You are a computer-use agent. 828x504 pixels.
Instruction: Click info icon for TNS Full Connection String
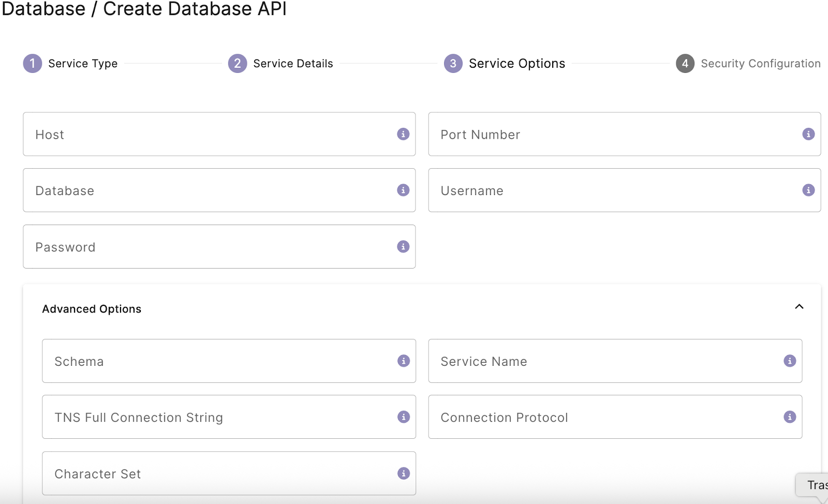(404, 417)
